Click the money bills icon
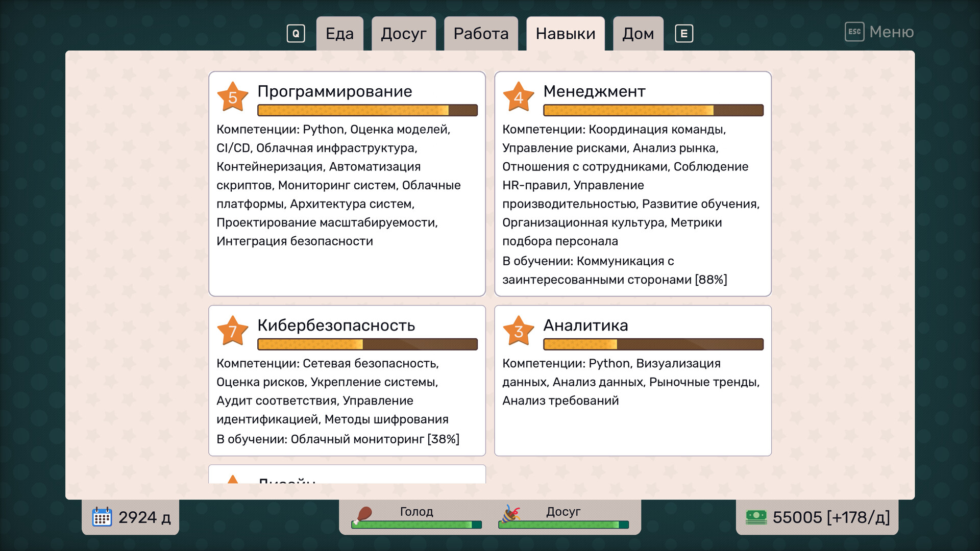Screen dimensions: 980x551 coord(756,517)
